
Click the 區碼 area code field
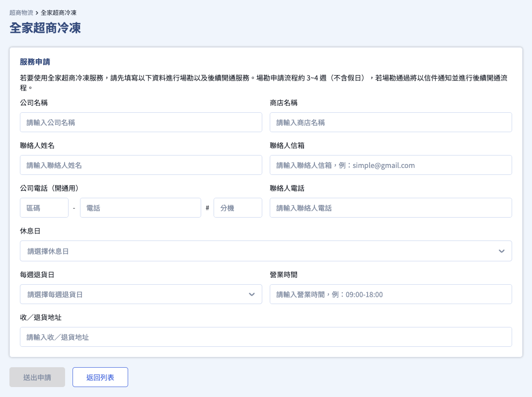44,208
